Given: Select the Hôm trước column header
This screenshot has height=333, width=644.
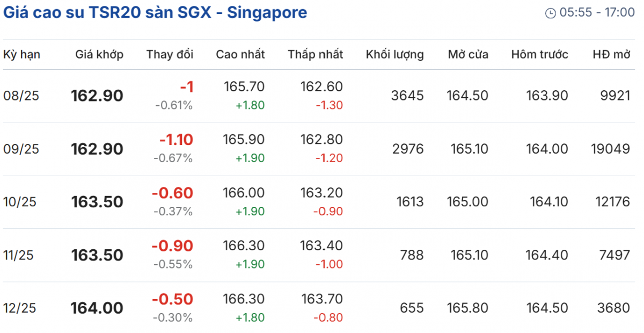Looking at the screenshot, I should click(x=539, y=54).
